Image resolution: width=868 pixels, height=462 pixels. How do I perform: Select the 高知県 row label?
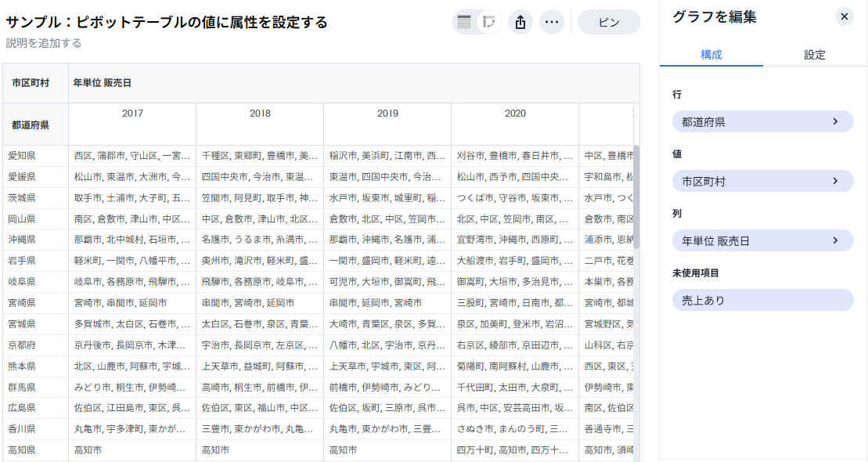point(22,450)
